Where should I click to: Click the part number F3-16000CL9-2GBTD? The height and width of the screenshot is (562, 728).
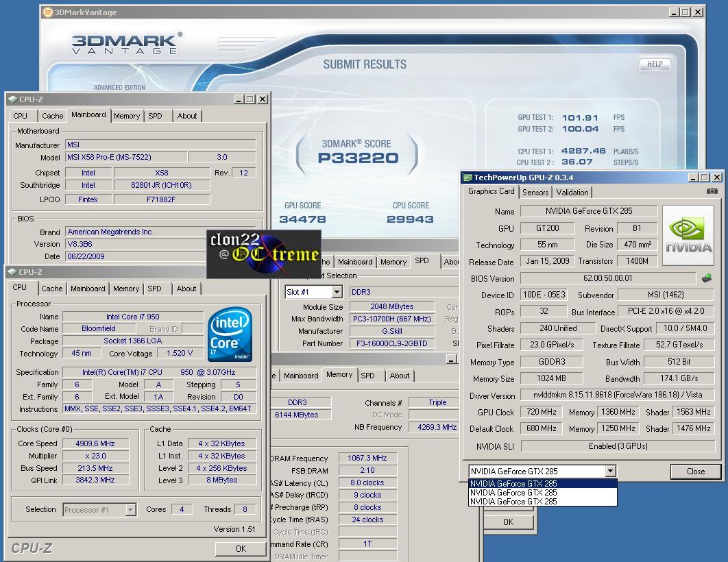(392, 343)
